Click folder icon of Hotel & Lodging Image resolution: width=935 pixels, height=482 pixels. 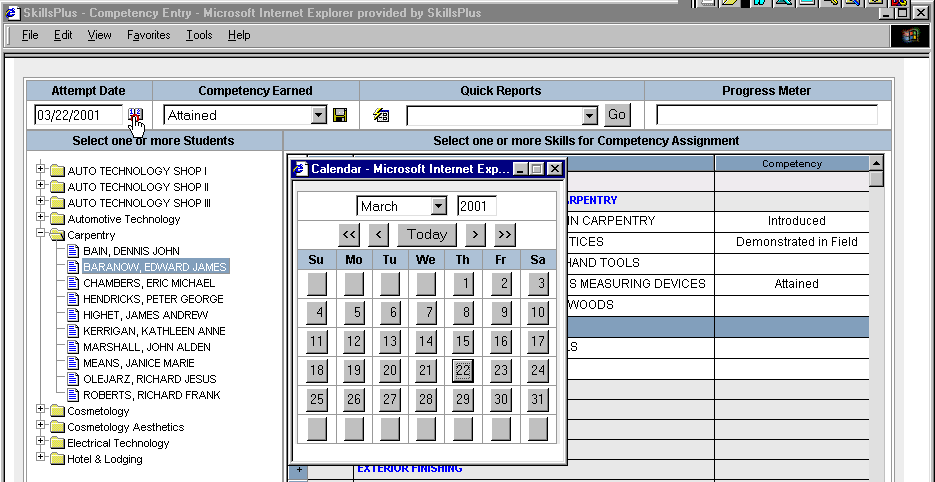pos(57,459)
